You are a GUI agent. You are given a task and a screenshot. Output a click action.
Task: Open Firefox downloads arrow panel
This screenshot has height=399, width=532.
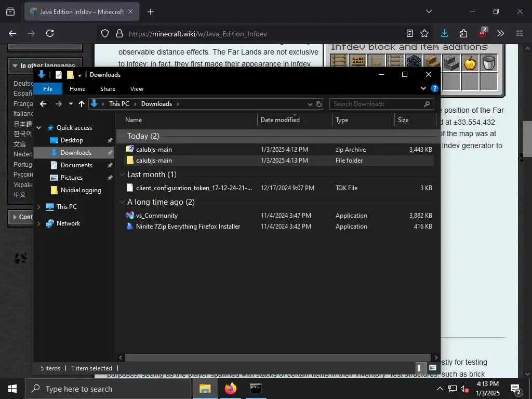[x=444, y=33]
